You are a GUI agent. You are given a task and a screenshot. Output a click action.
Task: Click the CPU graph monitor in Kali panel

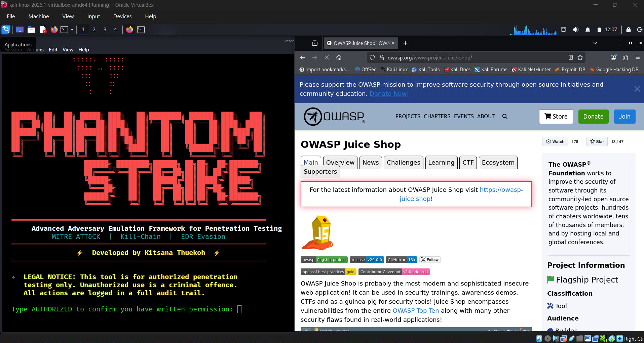[534, 30]
